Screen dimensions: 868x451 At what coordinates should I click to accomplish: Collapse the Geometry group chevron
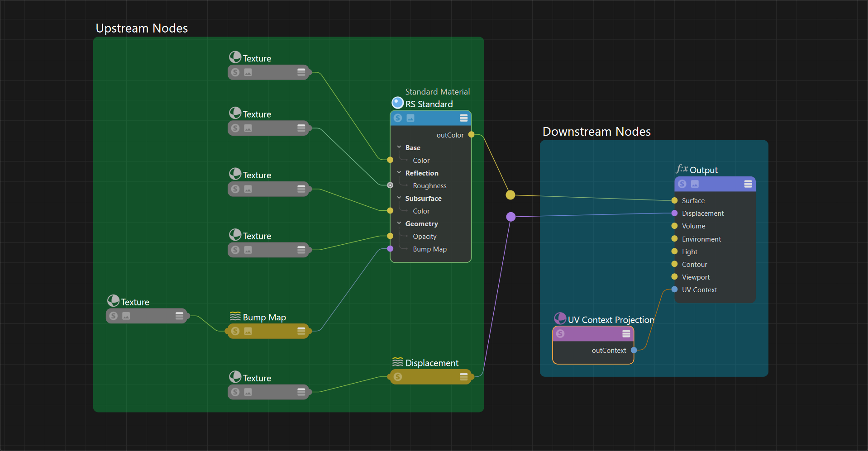(399, 223)
